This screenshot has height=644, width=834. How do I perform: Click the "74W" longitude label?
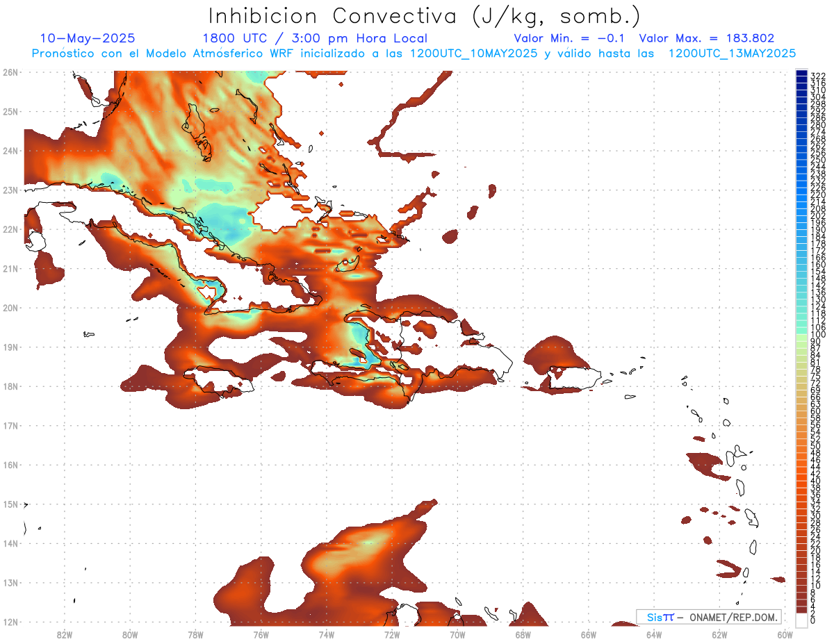(327, 634)
